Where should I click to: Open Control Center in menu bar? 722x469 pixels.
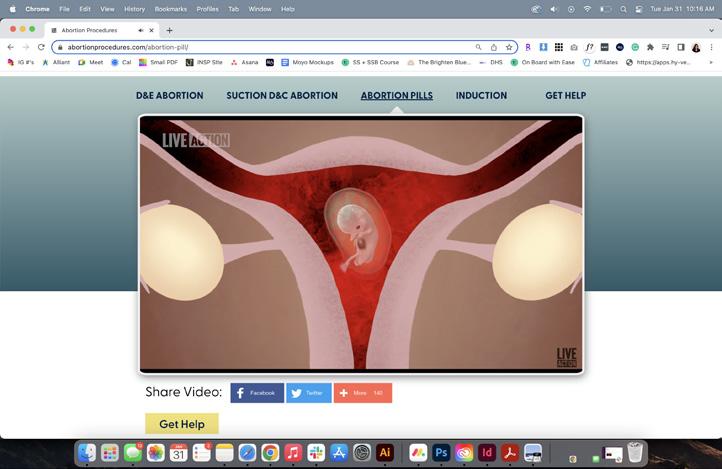[x=639, y=9]
